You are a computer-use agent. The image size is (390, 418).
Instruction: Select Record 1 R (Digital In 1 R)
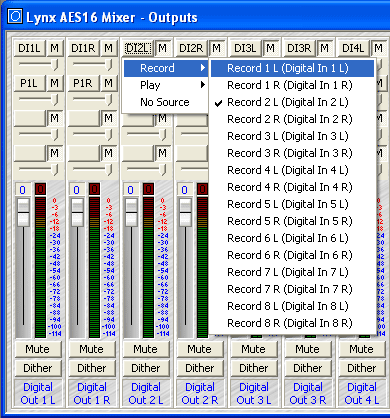point(292,85)
